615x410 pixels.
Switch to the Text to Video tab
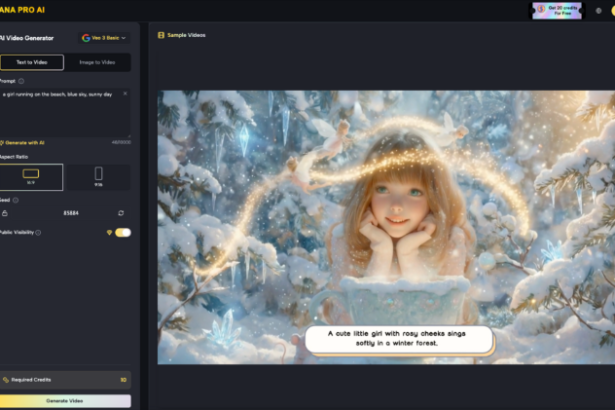click(31, 62)
